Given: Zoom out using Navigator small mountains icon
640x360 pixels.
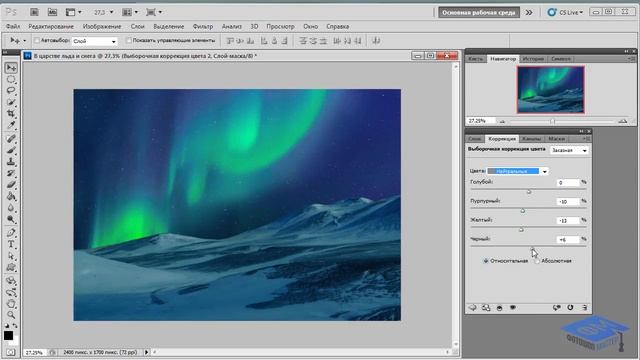Looking at the screenshot, I should click(x=502, y=121).
